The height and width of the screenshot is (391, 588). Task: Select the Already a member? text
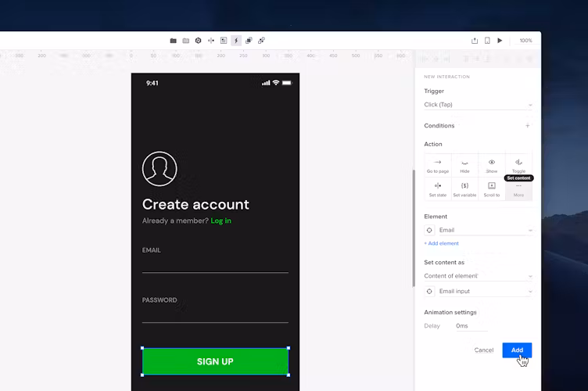point(175,221)
